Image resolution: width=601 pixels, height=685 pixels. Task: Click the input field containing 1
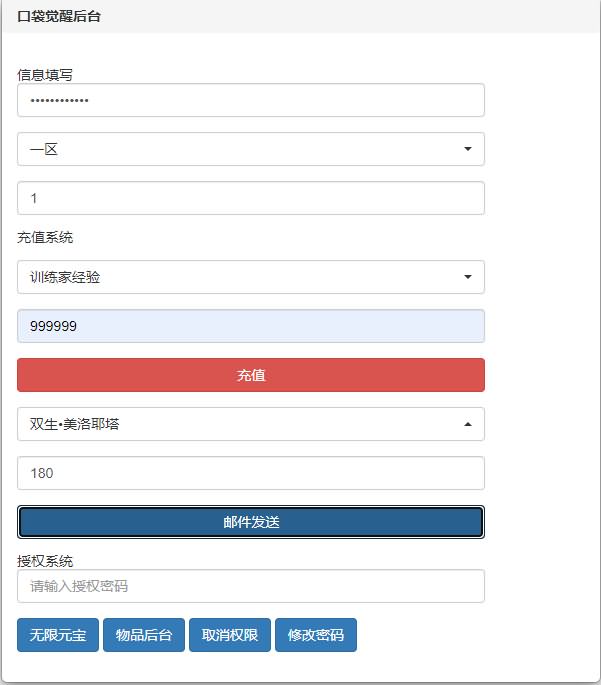[250, 198]
